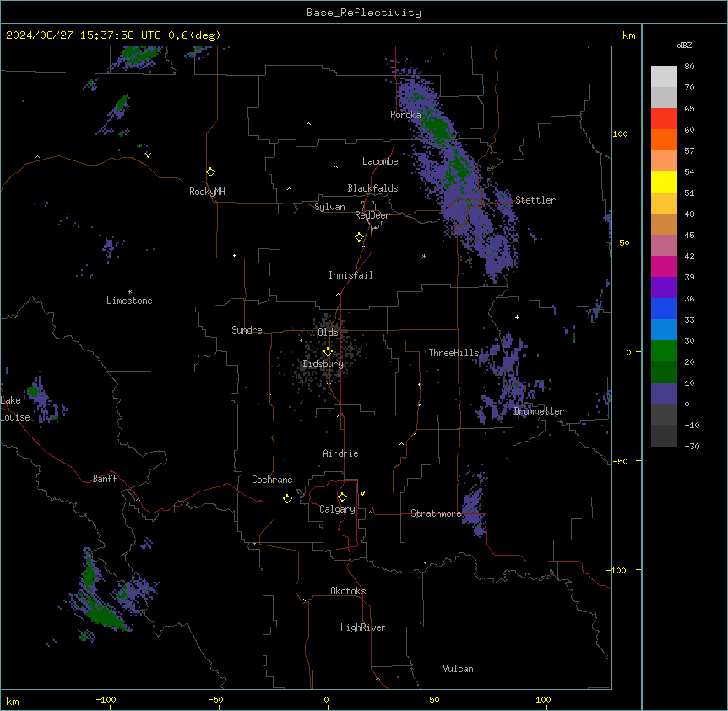Screen dimensions: 728x711
Task: Click the Calgary city label
Action: point(337,509)
